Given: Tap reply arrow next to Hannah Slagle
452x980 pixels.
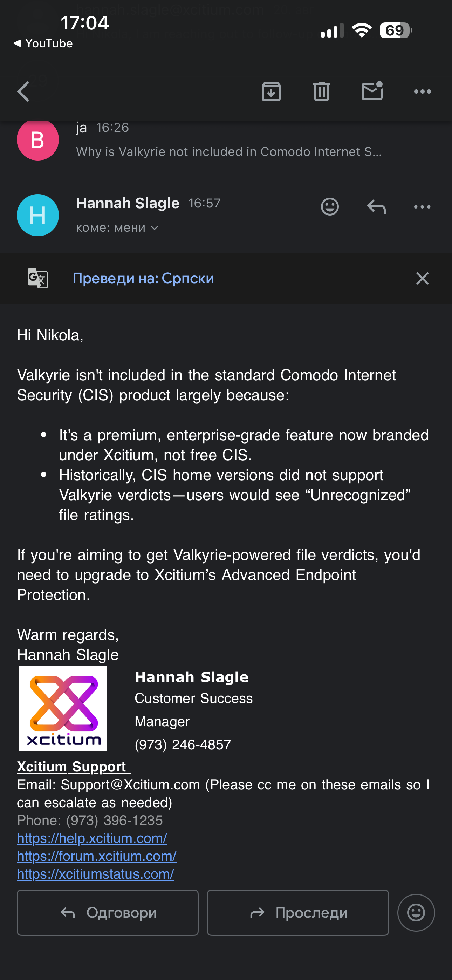Looking at the screenshot, I should coord(376,207).
